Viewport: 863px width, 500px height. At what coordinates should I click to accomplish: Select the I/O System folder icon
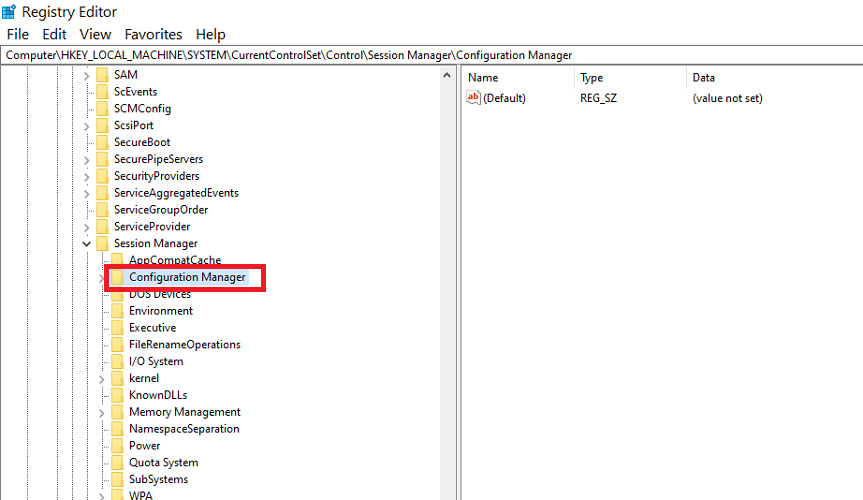click(117, 362)
